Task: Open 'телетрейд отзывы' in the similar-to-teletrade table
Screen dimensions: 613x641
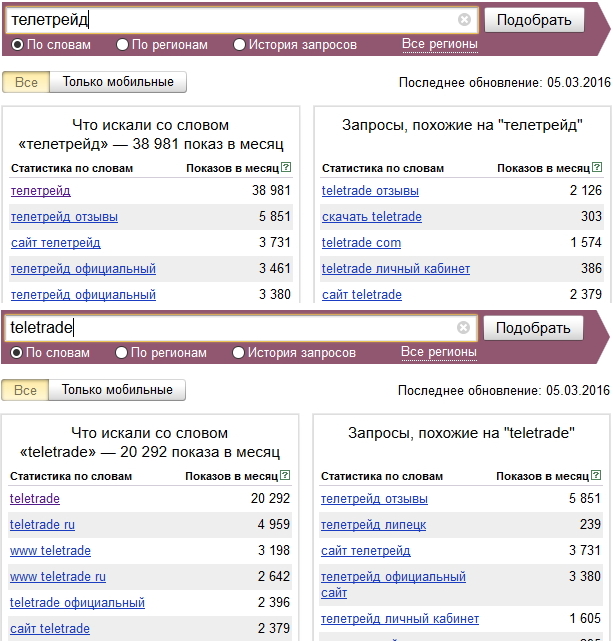Action: point(374,499)
